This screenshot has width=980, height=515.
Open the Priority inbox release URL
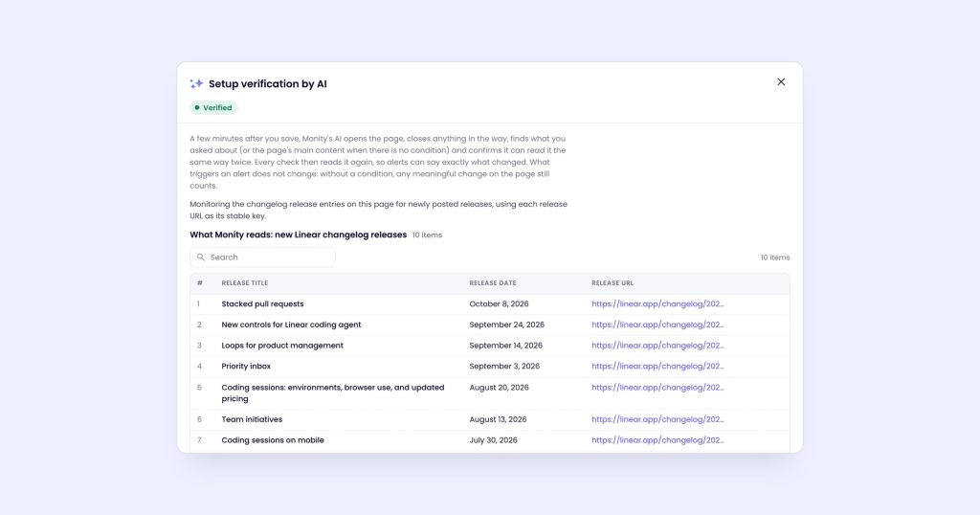pos(657,366)
